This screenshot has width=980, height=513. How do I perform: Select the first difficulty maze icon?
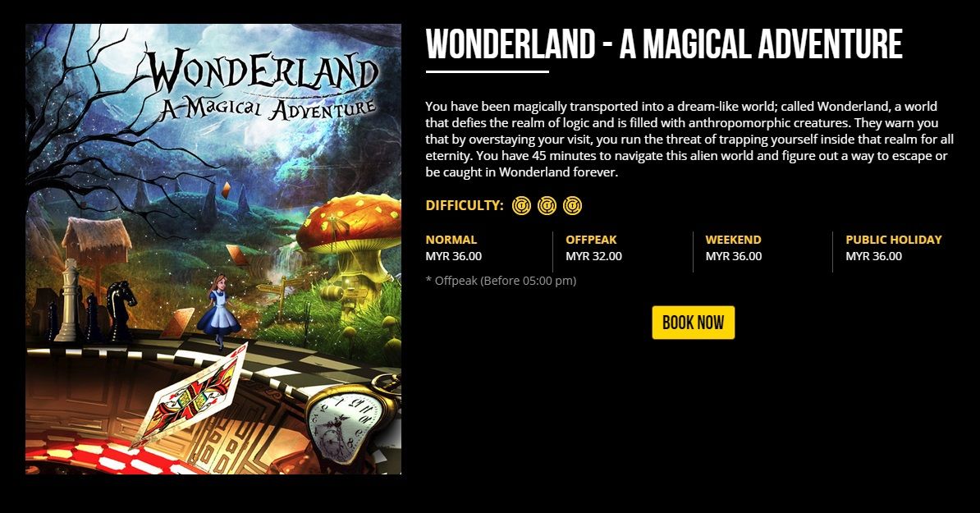click(521, 205)
